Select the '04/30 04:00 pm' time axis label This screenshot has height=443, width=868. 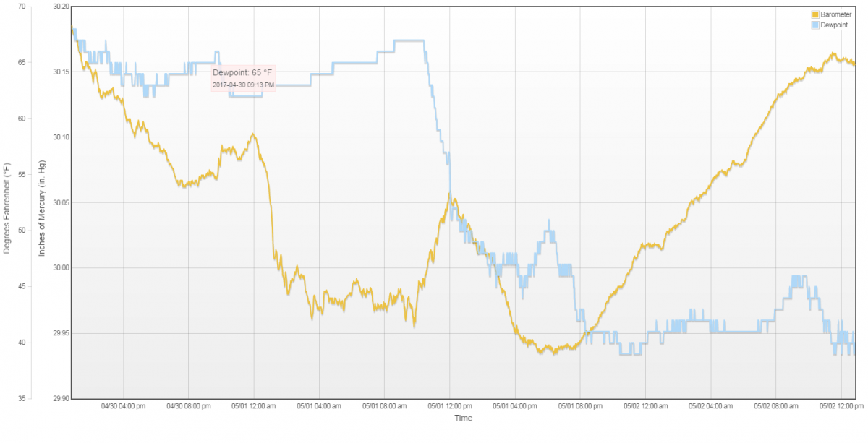coord(123,406)
